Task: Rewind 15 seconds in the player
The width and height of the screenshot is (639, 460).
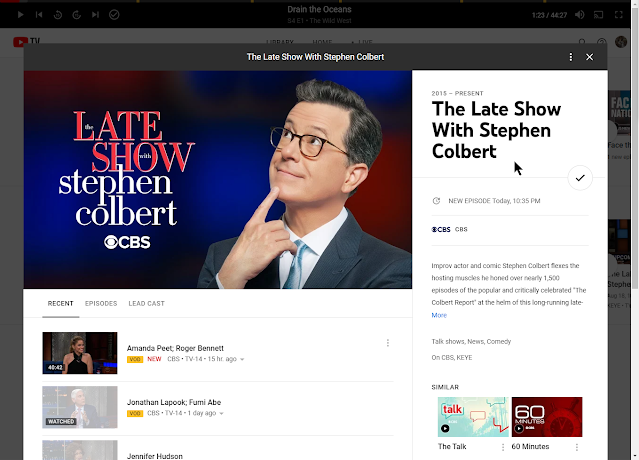Action: click(x=58, y=15)
